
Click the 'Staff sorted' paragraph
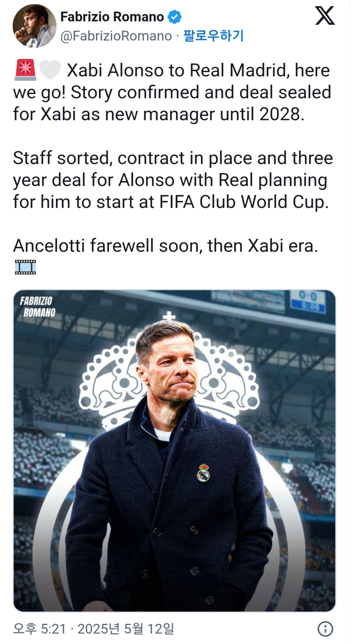coord(173,180)
